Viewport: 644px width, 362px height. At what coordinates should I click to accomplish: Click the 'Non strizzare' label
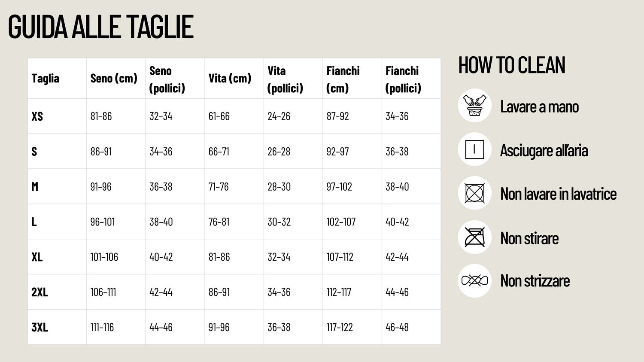535,281
